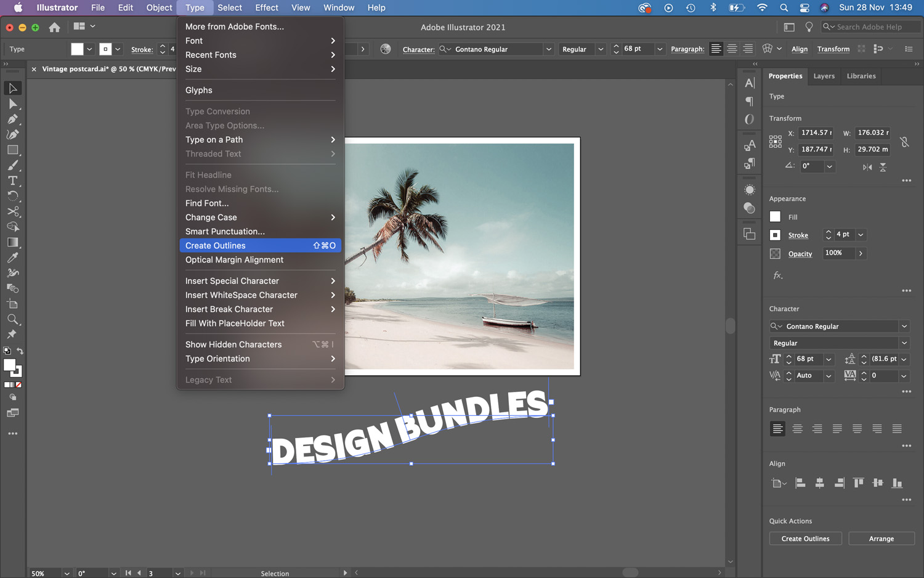Image resolution: width=924 pixels, height=578 pixels.
Task: Click Transform link in control bar
Action: coord(833,49)
